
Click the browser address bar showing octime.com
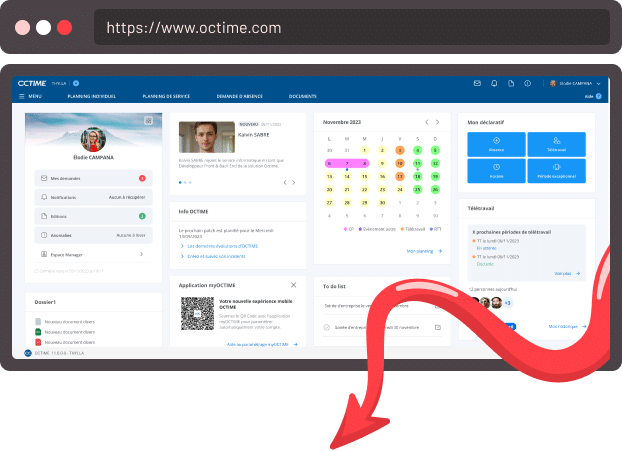click(351, 27)
